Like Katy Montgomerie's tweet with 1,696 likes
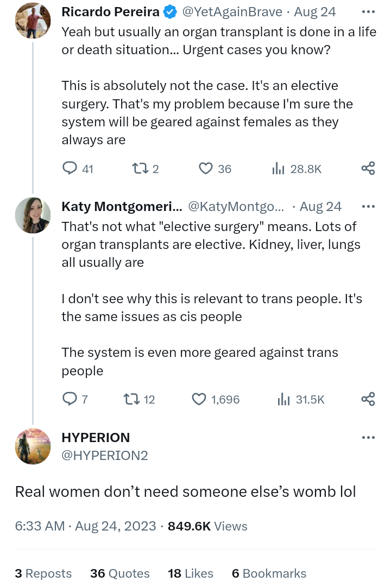 coord(199,400)
